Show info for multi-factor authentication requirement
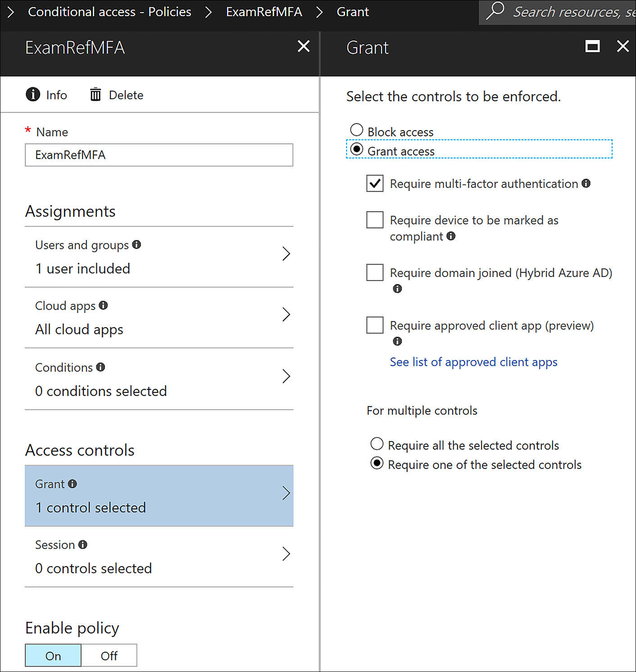 click(586, 183)
